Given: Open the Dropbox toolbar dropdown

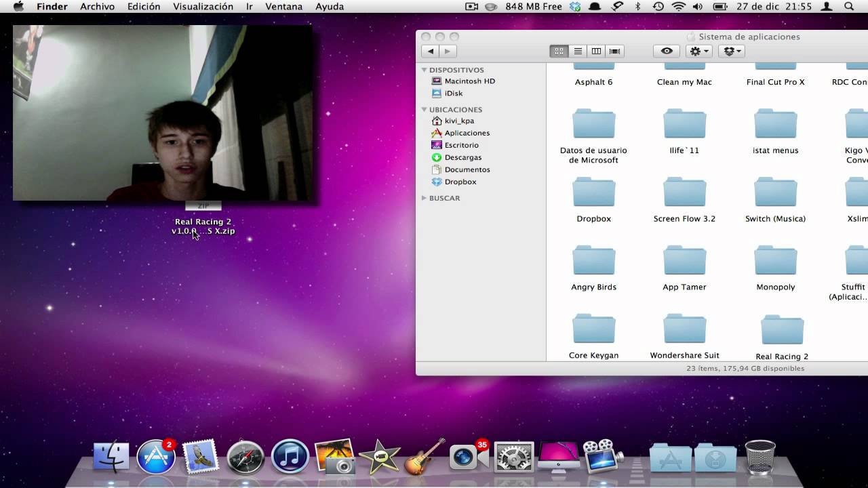Looking at the screenshot, I should click(x=731, y=52).
